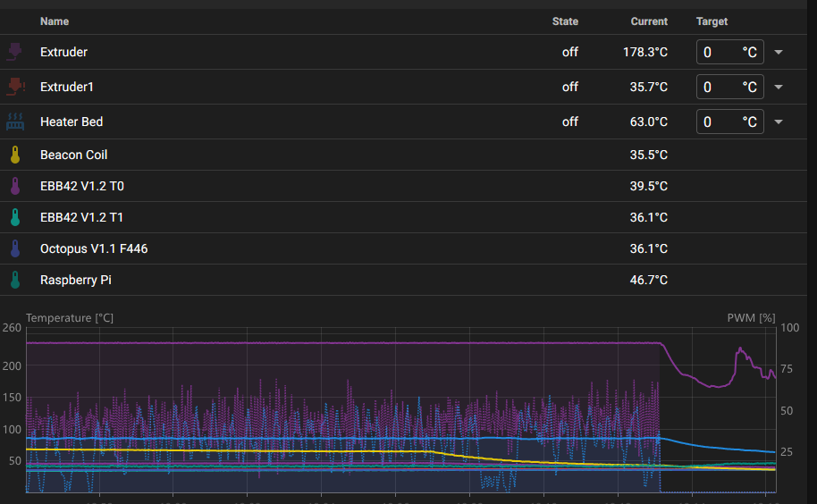Click the Beacon Coil name

tap(73, 155)
